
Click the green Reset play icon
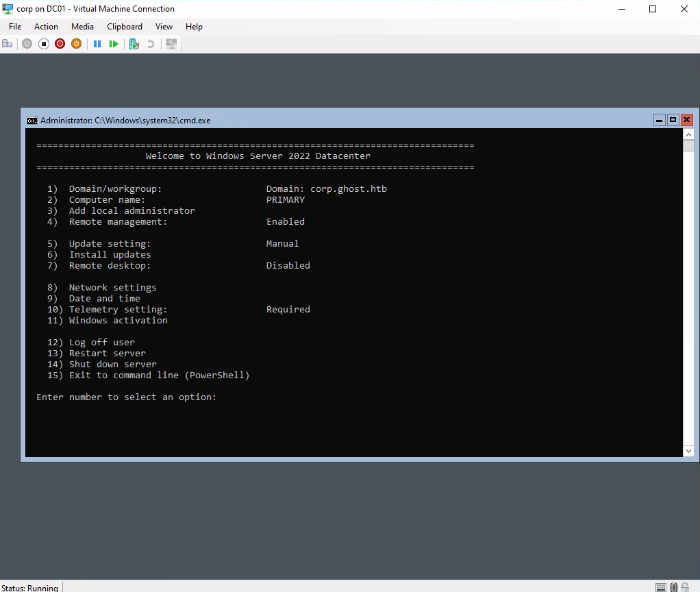click(x=114, y=44)
